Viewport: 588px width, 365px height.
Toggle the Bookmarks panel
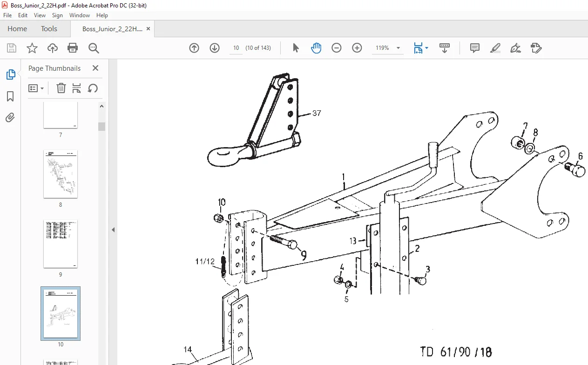(10, 96)
